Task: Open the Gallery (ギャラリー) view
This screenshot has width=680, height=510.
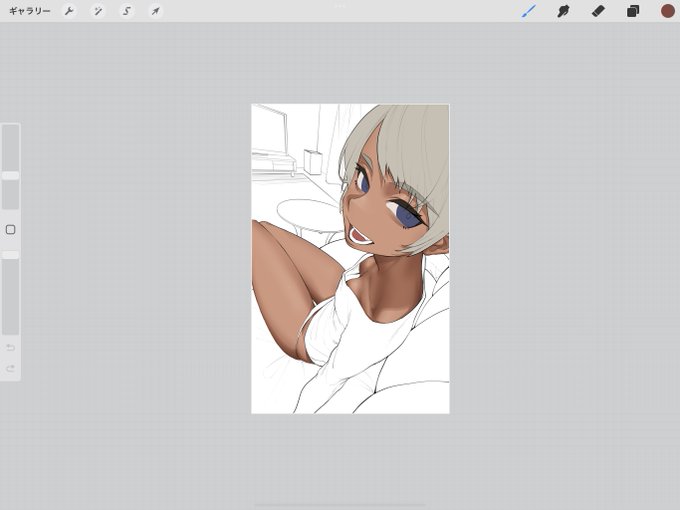Action: (x=29, y=11)
